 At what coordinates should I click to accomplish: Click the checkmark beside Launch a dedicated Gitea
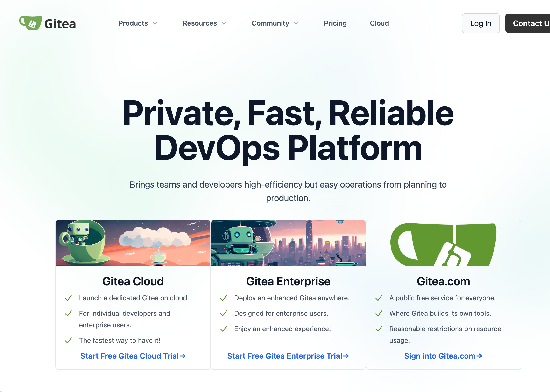click(x=68, y=298)
